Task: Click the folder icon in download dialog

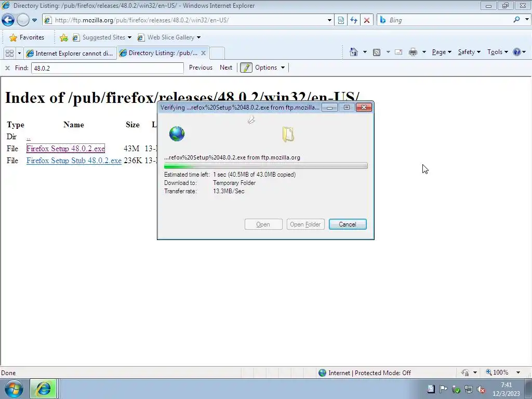Action: pyautogui.click(x=288, y=134)
